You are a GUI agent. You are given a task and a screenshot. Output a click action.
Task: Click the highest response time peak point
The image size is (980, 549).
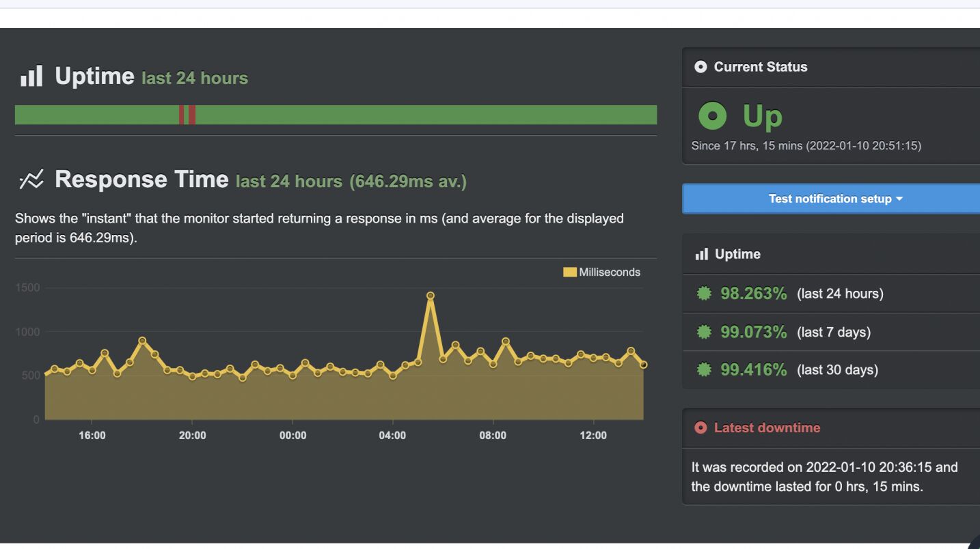[x=431, y=296]
